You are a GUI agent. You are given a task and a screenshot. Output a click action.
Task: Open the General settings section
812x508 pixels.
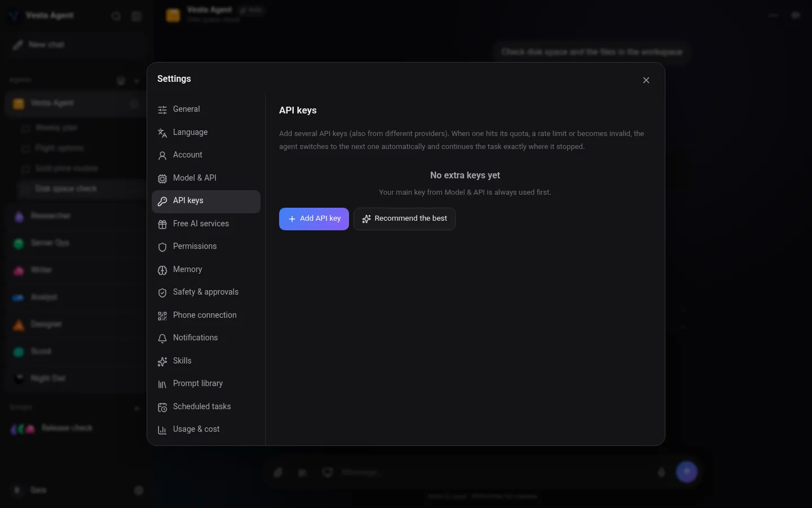[206, 110]
